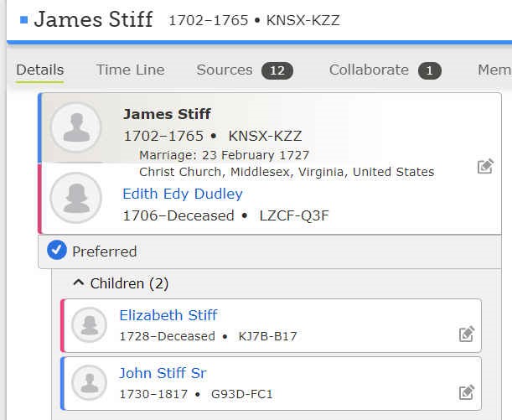Open Edith Edy Dudley's profile link
The width and height of the screenshot is (512, 420).
click(183, 194)
